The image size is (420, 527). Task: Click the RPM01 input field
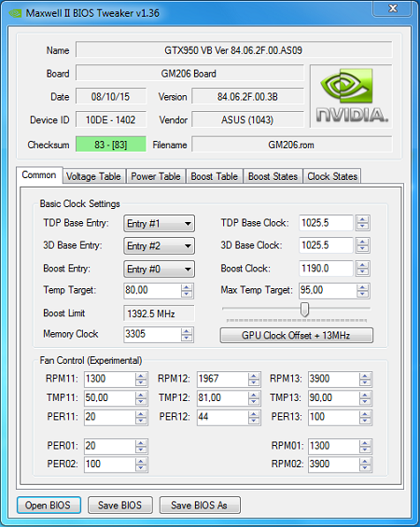(x=334, y=447)
